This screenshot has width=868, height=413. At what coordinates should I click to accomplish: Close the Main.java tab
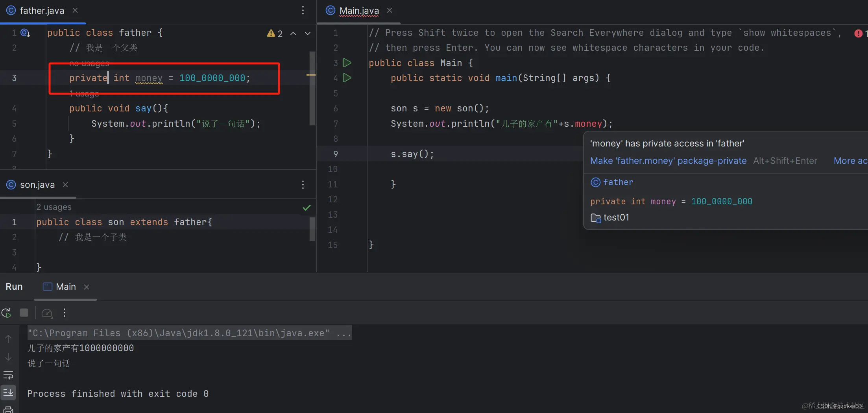click(x=390, y=10)
